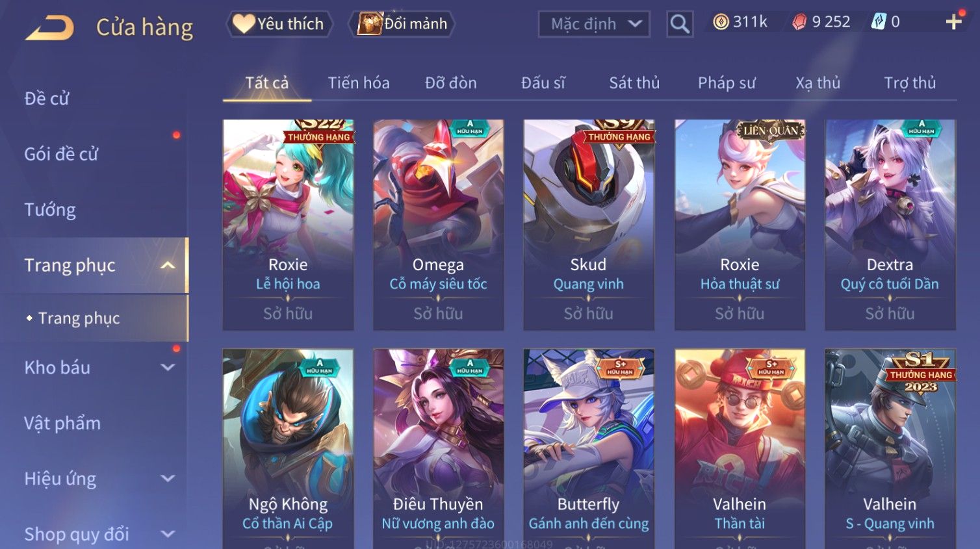Select the Pháp sư tab

click(727, 83)
